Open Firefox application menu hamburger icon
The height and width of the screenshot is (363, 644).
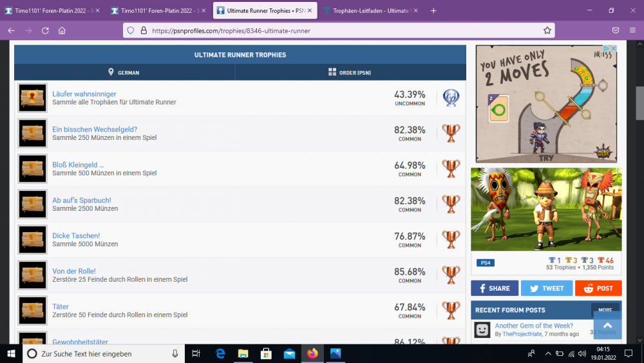coord(632,30)
